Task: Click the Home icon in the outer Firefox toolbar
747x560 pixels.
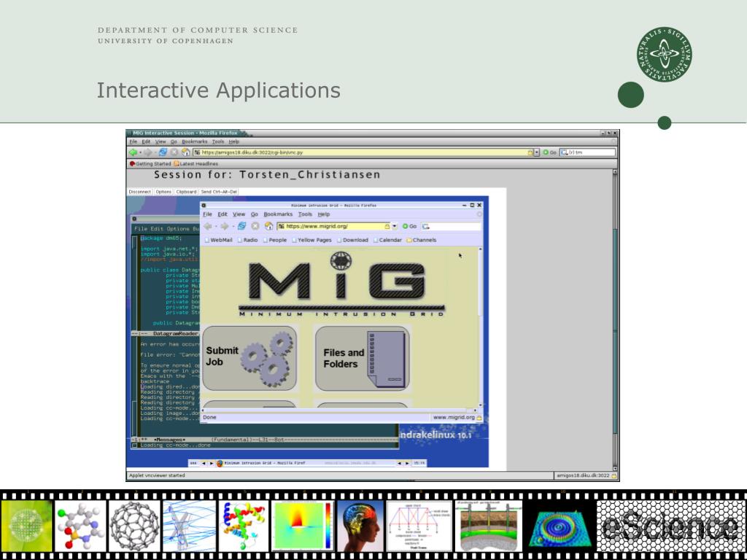Action: click(x=185, y=152)
